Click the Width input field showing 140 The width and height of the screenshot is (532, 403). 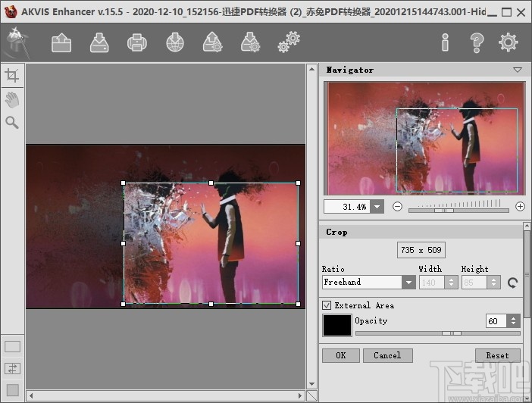coord(432,283)
